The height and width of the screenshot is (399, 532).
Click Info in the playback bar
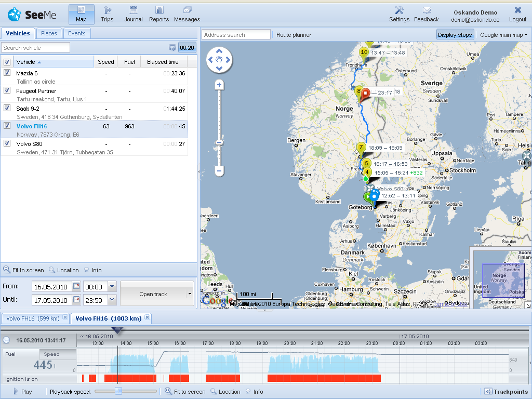click(x=255, y=392)
